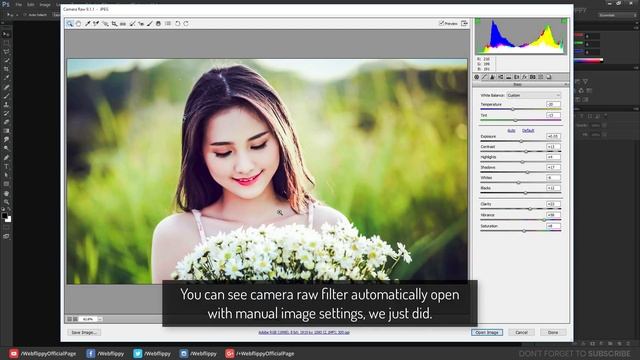640x360 pixels.
Task: Toggle shadow clipping warning on histogram
Action: click(478, 21)
